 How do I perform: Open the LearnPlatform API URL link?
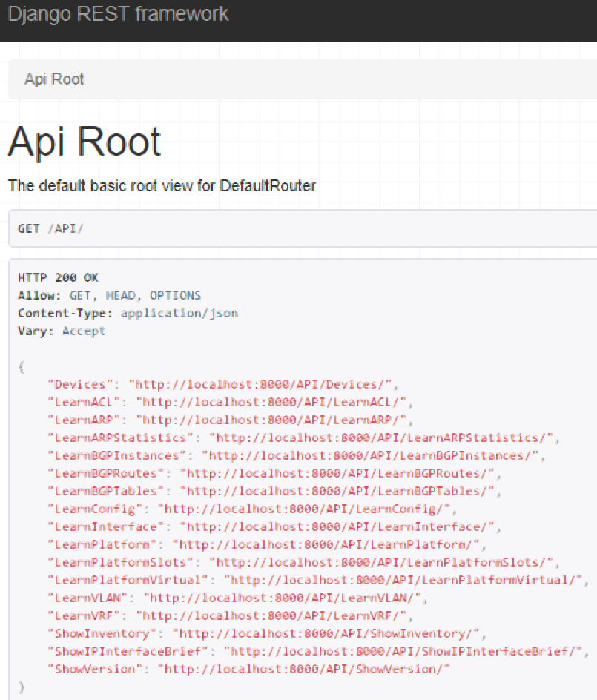326,544
